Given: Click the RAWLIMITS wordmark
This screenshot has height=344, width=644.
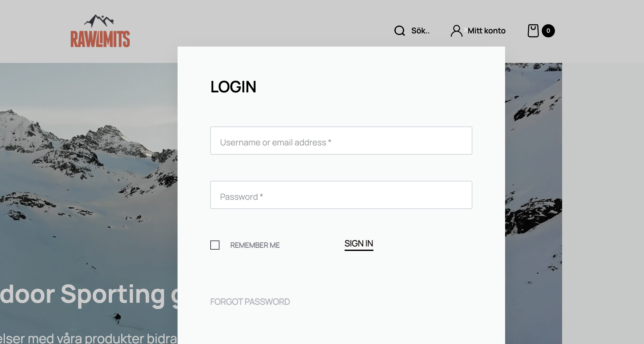Looking at the screenshot, I should 100,39.
